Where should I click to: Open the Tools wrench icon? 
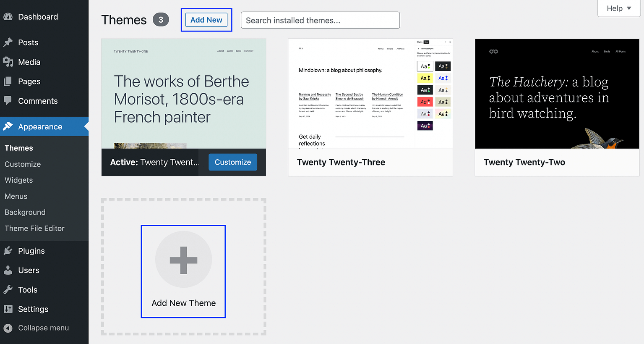pyautogui.click(x=8, y=289)
